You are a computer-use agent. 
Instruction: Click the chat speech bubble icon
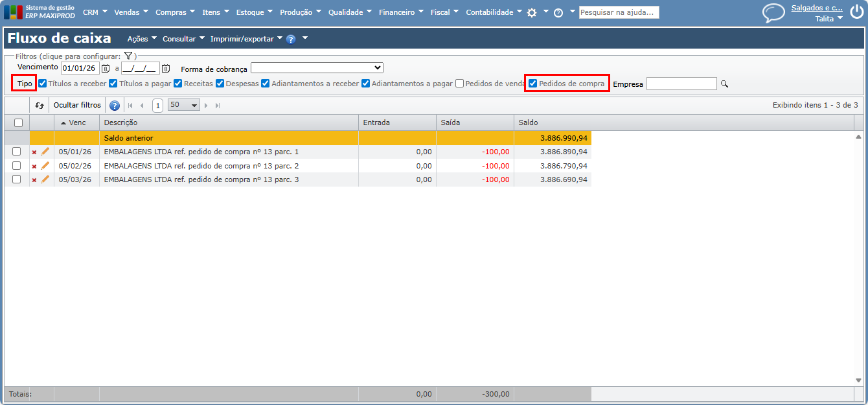click(x=773, y=13)
